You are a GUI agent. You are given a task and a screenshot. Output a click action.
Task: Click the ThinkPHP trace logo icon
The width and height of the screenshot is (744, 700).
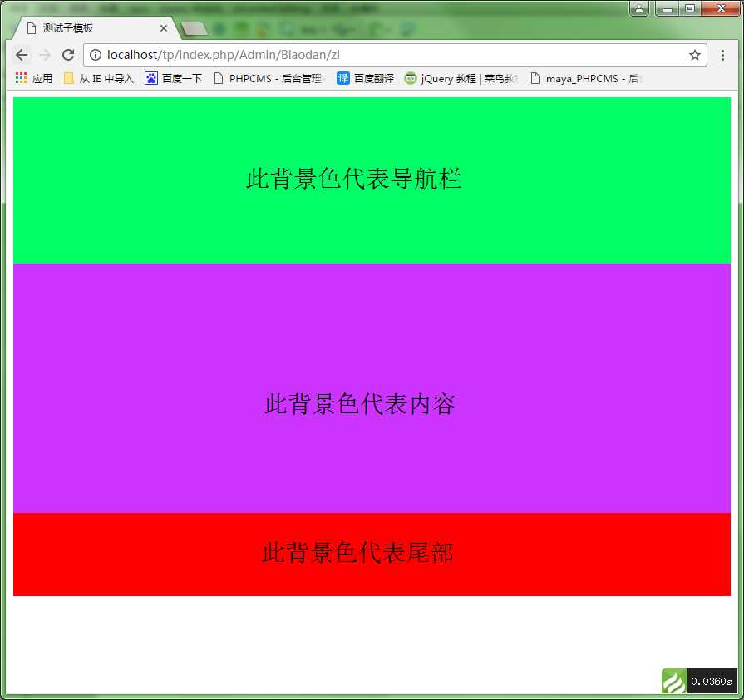coord(674,681)
